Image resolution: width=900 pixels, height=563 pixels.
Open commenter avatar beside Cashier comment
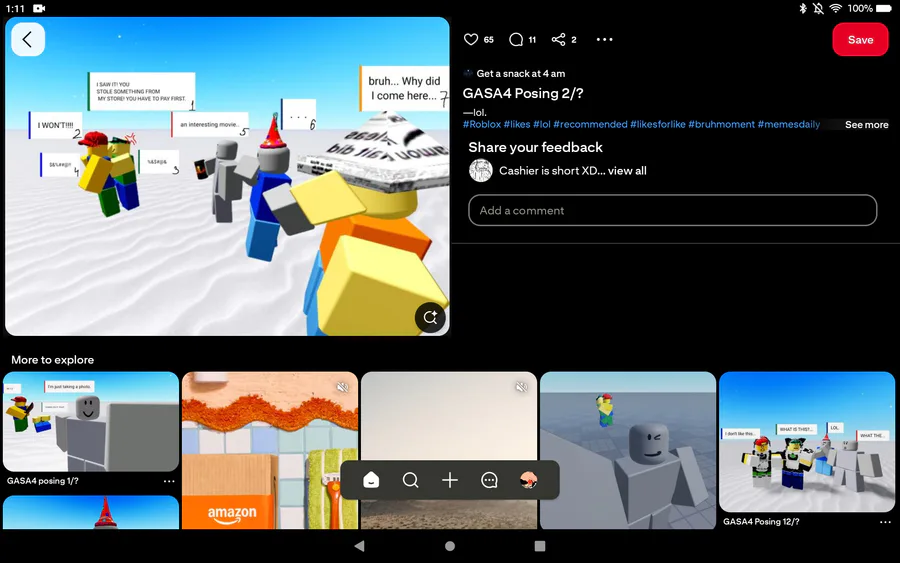(x=481, y=170)
